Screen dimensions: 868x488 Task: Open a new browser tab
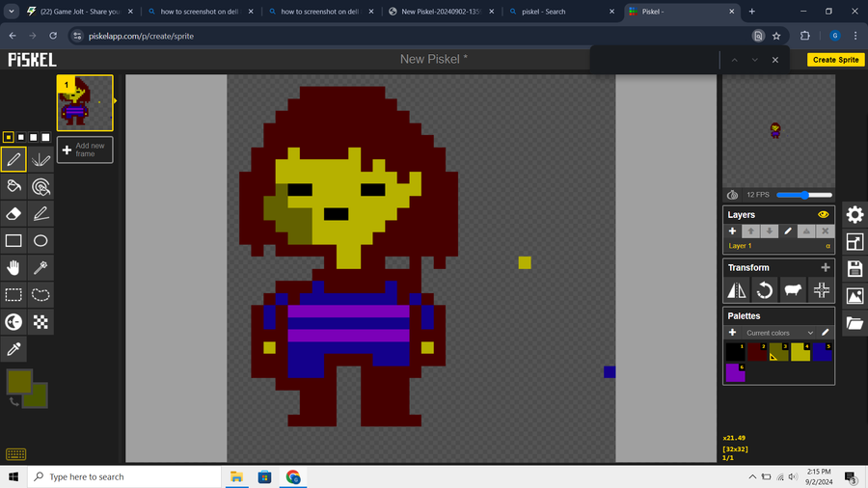coord(751,12)
